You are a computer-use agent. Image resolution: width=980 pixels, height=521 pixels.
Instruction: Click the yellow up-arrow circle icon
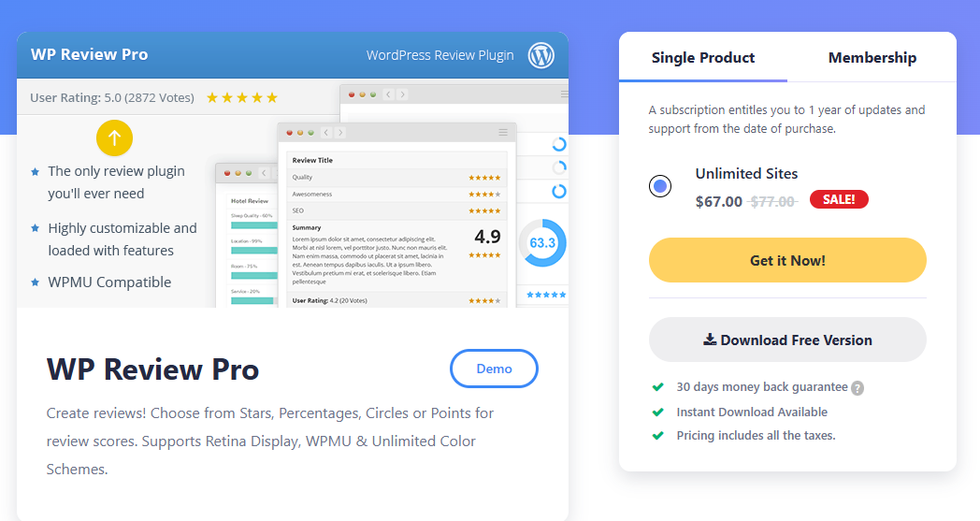114,138
